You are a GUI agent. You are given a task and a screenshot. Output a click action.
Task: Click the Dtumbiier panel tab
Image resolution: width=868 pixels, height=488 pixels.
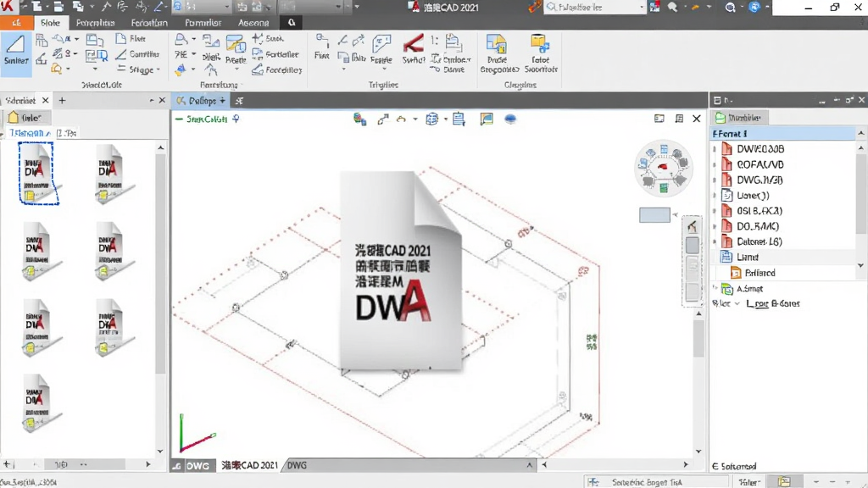pos(739,117)
